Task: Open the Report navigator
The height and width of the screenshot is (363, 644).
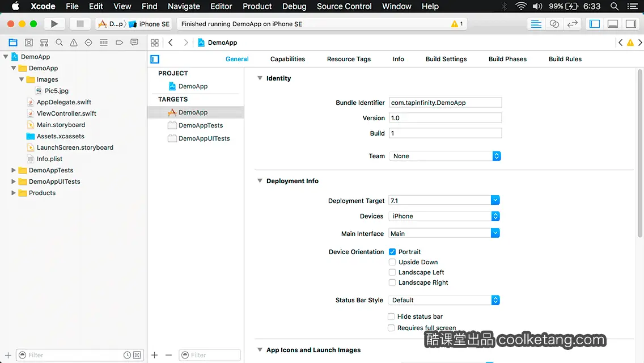Action: [134, 43]
